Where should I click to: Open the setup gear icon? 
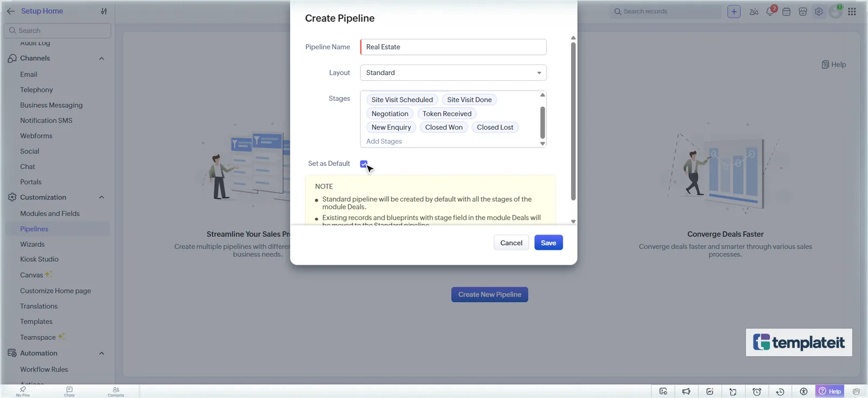[819, 11]
